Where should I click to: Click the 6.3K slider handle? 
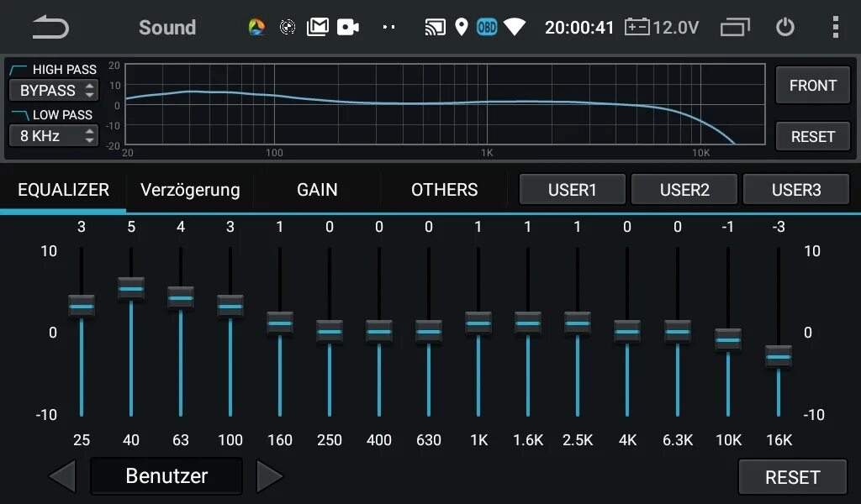[x=678, y=331]
